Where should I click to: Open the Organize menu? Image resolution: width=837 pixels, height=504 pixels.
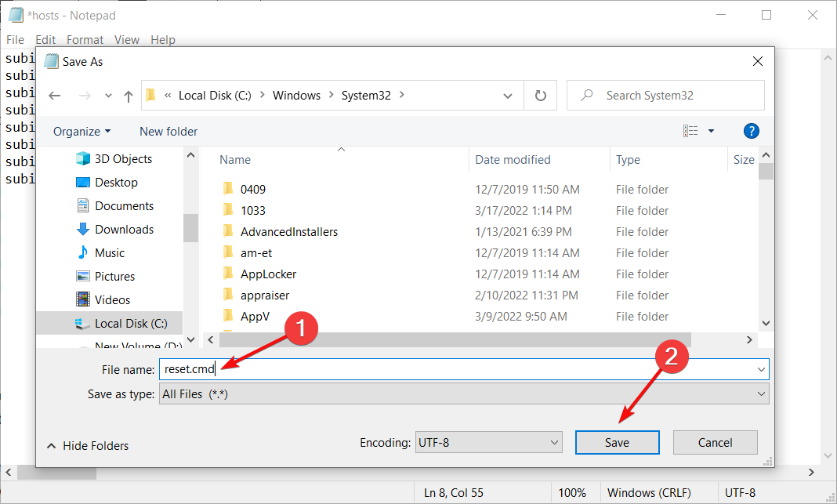tap(81, 131)
